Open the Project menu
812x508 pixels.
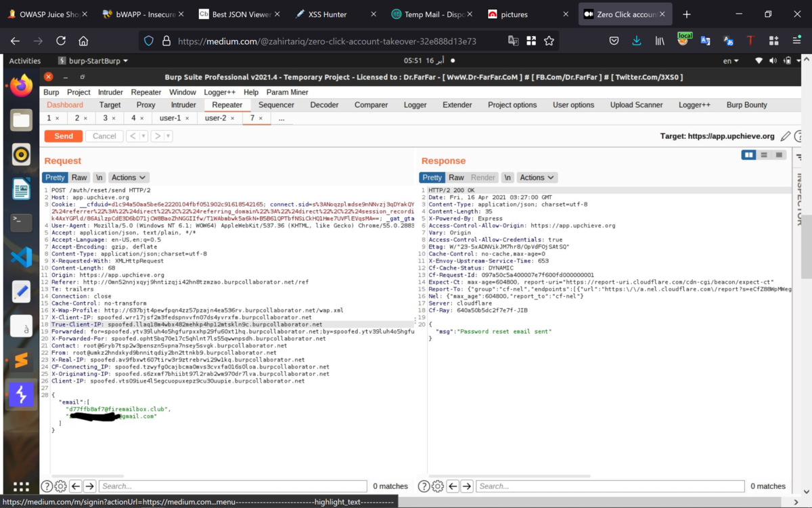(78, 92)
